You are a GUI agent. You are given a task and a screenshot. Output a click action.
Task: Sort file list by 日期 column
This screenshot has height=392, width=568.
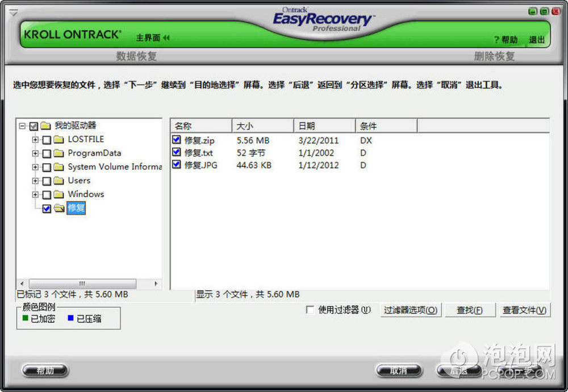point(324,126)
